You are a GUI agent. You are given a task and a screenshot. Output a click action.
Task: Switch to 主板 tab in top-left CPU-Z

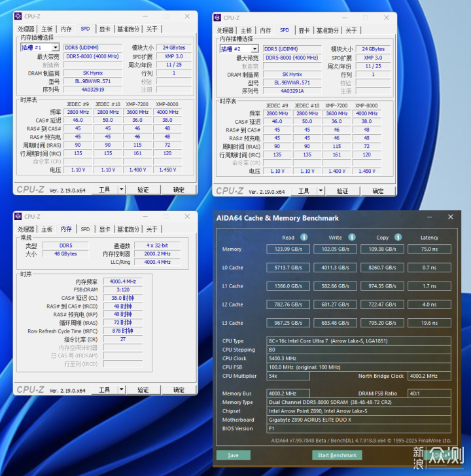(x=47, y=29)
